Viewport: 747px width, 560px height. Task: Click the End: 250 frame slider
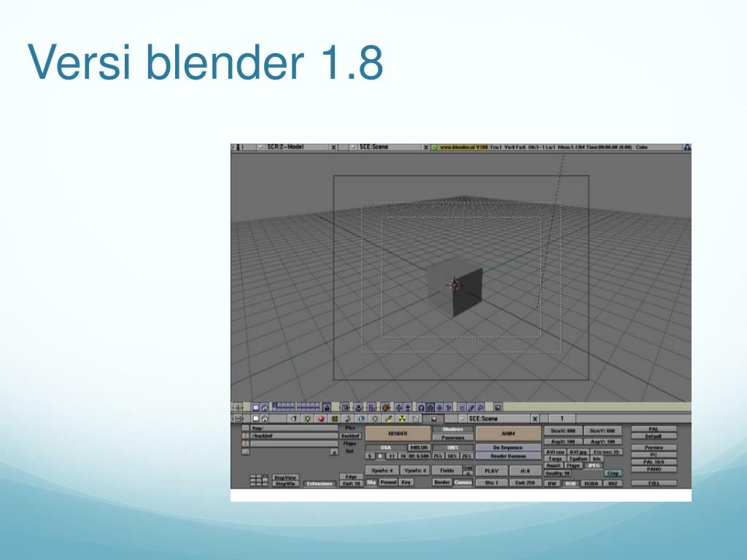click(x=525, y=483)
